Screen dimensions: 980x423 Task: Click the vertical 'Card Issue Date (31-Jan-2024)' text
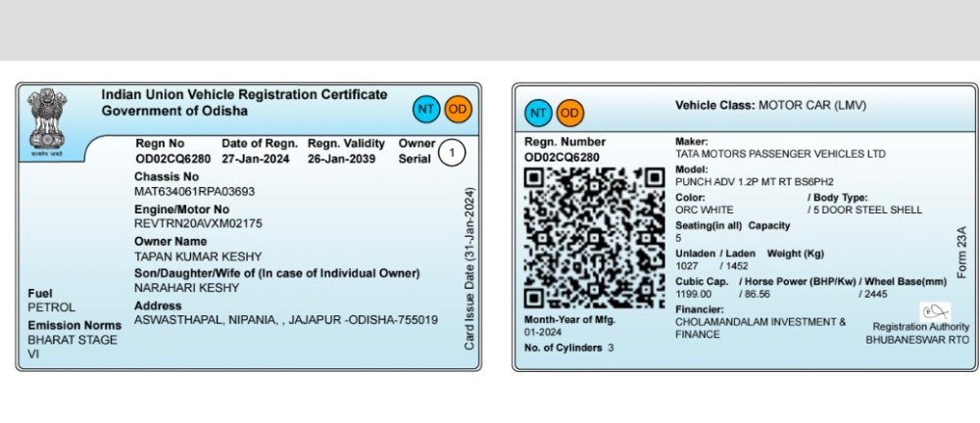point(469,268)
